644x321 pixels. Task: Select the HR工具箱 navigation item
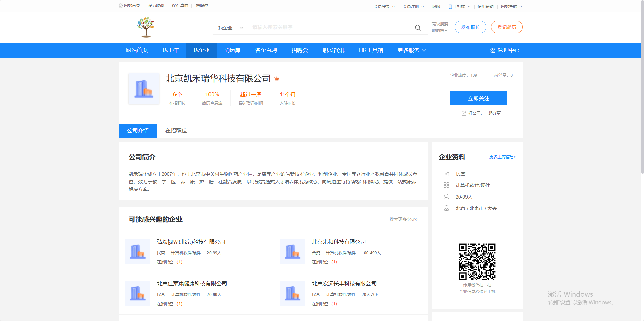point(371,50)
